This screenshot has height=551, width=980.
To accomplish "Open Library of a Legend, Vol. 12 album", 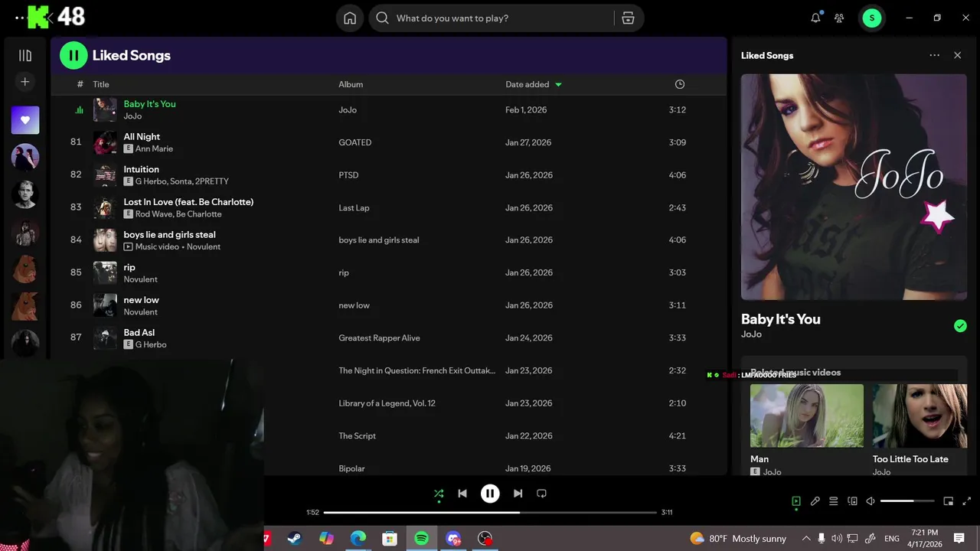I will [387, 403].
